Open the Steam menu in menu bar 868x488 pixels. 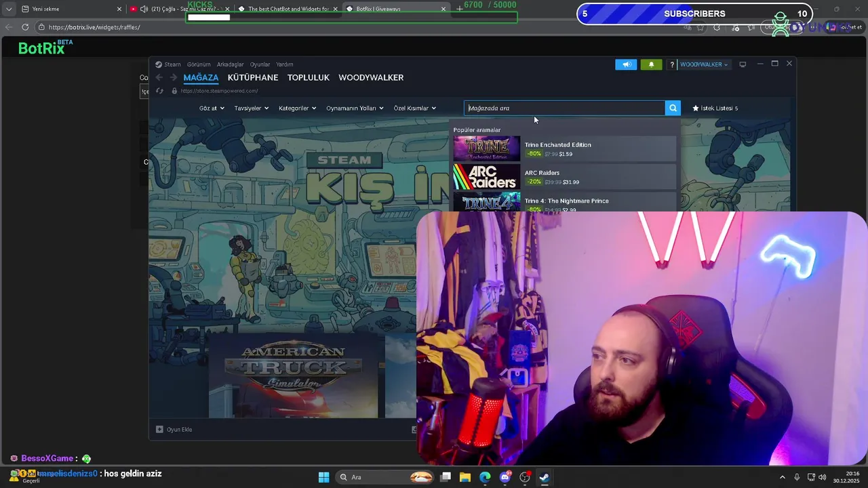point(172,64)
